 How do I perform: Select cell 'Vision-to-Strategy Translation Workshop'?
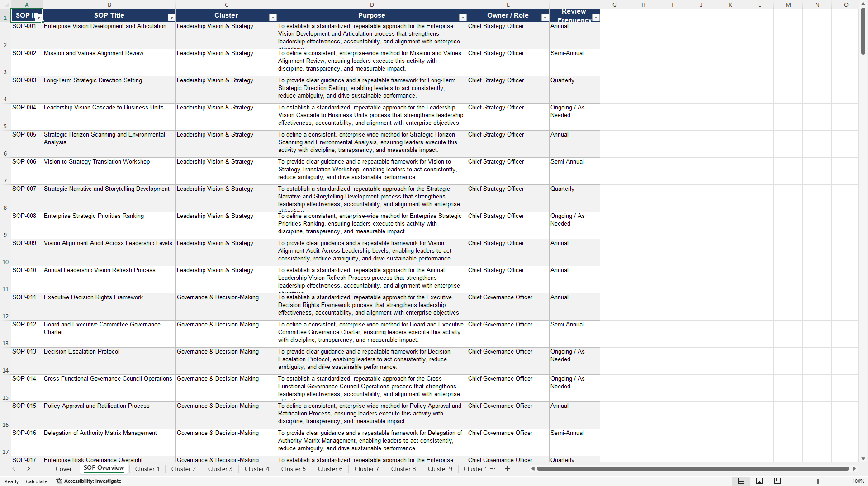[x=109, y=171]
